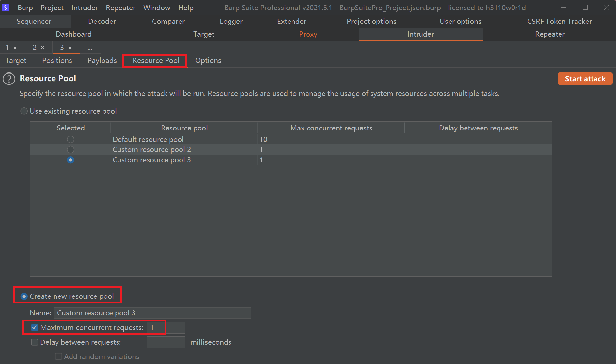The height and width of the screenshot is (364, 616).
Task: Select Create new resource pool option
Action: (x=24, y=296)
